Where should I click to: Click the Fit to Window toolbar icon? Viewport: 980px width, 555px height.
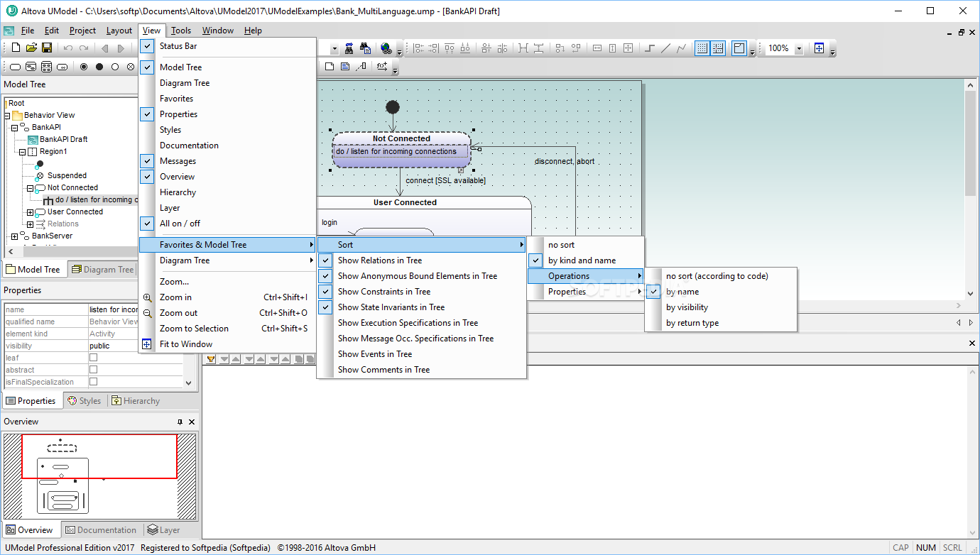[x=819, y=48]
